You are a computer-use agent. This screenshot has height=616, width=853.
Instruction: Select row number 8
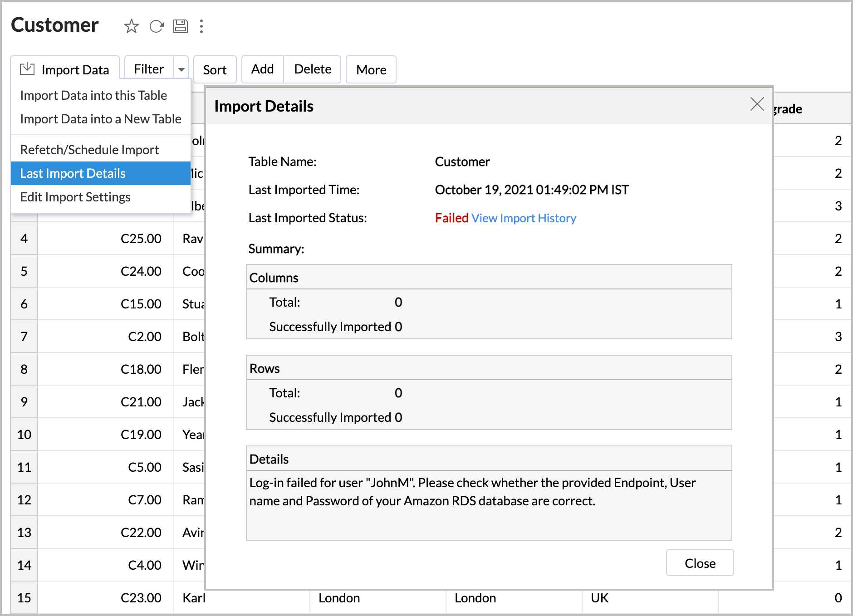click(x=24, y=369)
